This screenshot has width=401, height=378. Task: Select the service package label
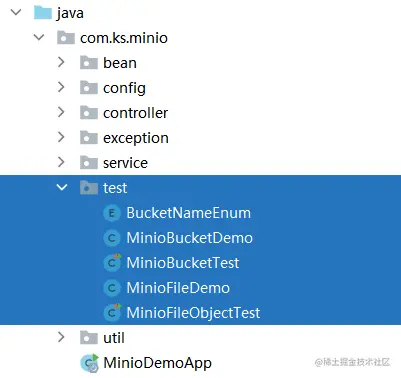pos(125,163)
